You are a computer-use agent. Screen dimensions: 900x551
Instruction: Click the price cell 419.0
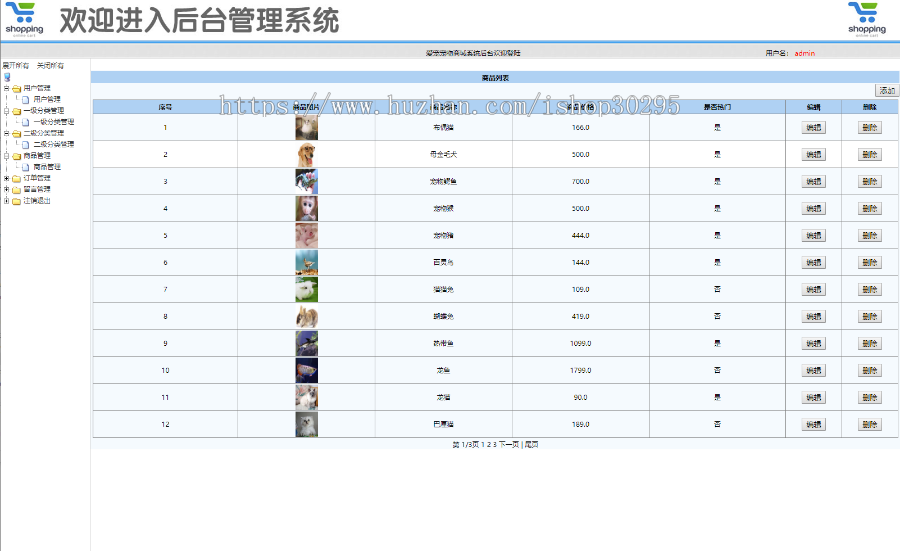pos(580,316)
